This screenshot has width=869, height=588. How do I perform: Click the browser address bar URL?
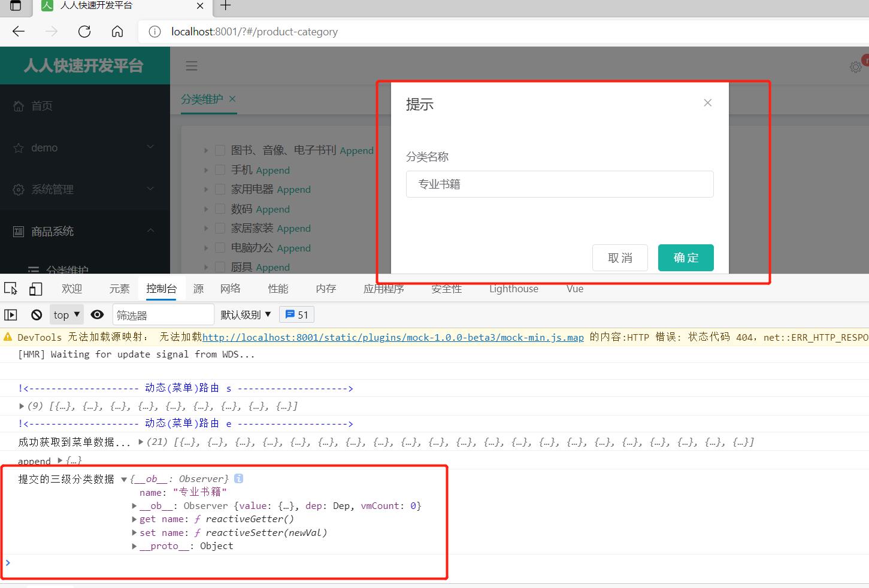coord(255,32)
